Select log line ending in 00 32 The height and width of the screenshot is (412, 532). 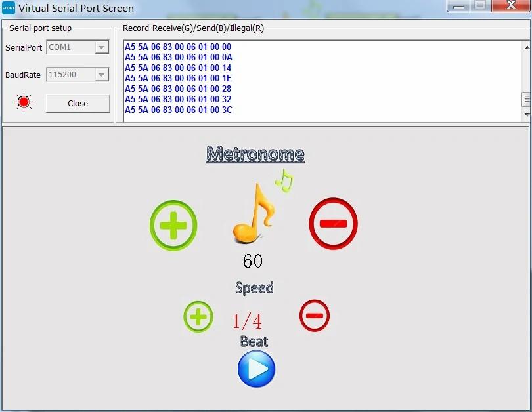pos(178,99)
